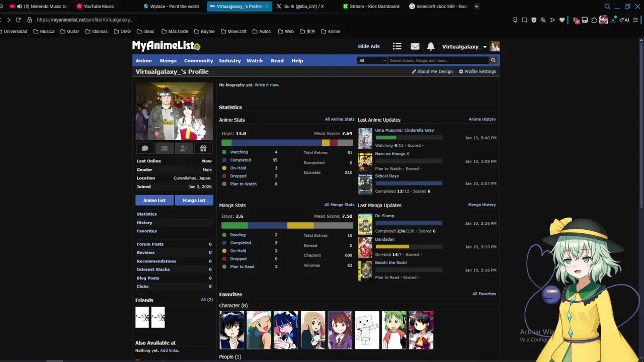
Task: Open About Me Design link
Action: [x=432, y=71]
